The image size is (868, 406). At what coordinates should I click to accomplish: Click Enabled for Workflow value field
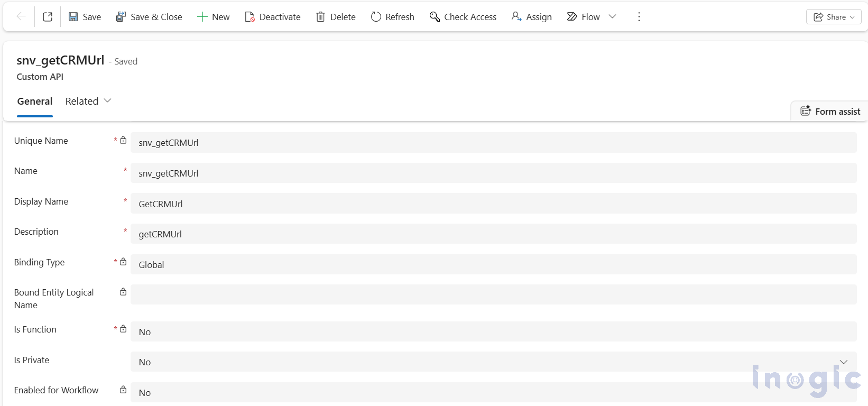coord(494,392)
